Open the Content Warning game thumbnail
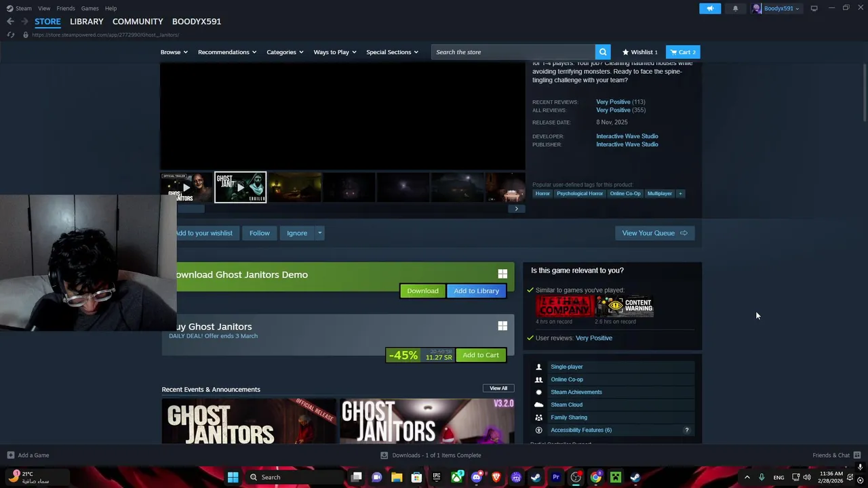Image resolution: width=868 pixels, height=488 pixels. tap(624, 306)
